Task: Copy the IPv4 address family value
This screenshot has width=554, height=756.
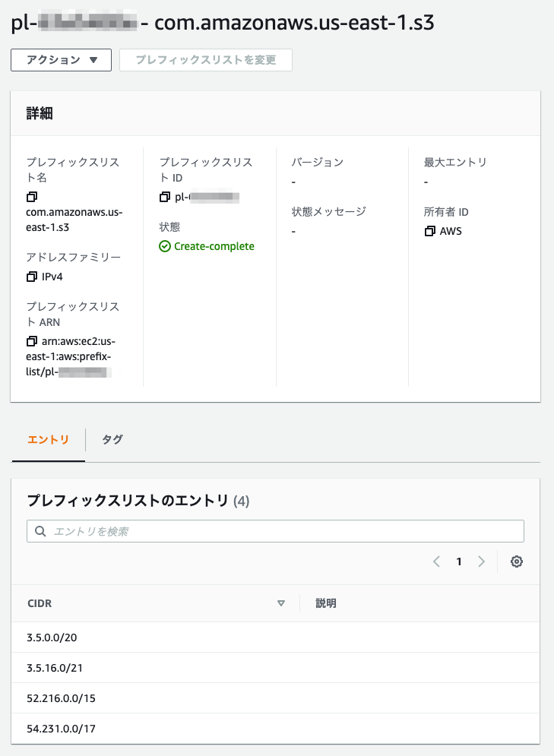Action: pos(32,277)
